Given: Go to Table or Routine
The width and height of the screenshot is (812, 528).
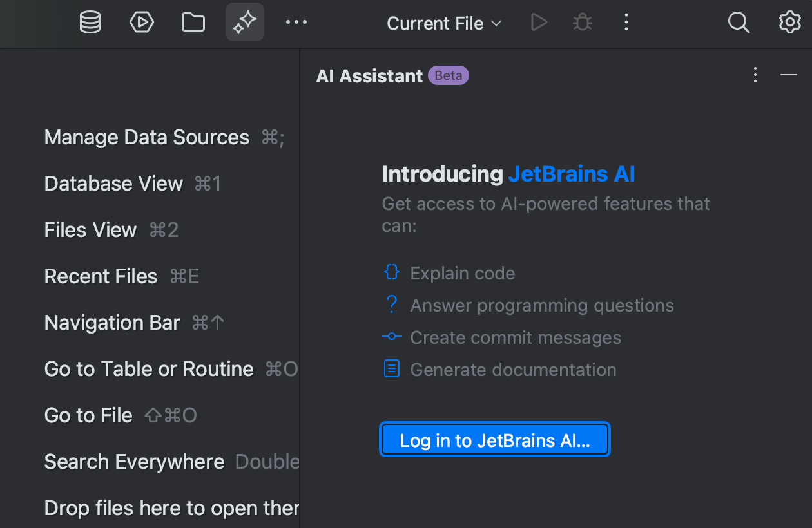Looking at the screenshot, I should [x=149, y=369].
